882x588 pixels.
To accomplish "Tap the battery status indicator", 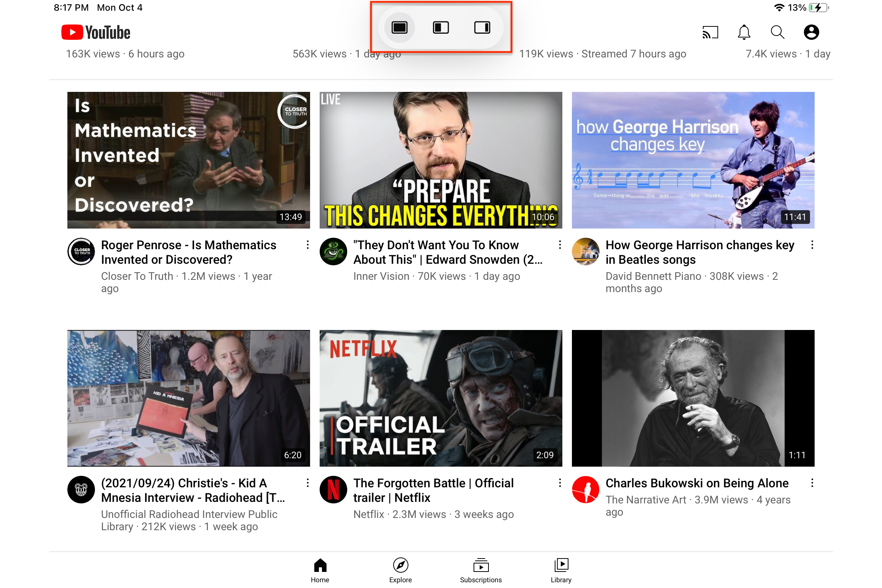I will tap(819, 8).
